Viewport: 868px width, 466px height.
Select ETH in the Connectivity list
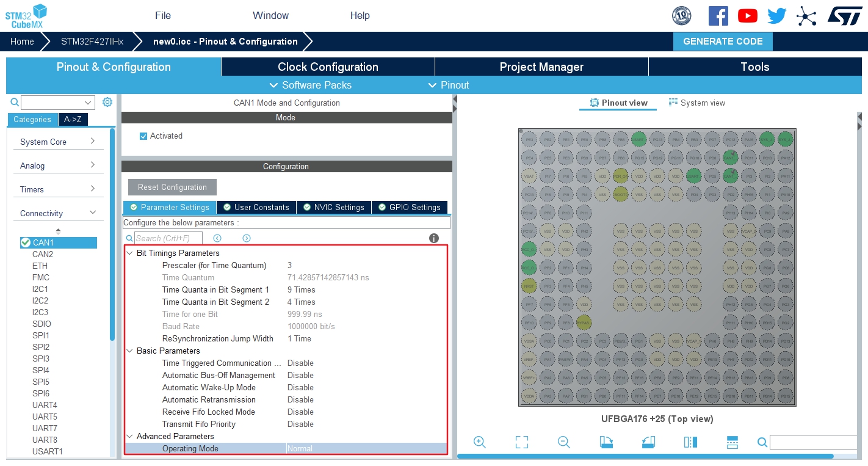point(40,266)
